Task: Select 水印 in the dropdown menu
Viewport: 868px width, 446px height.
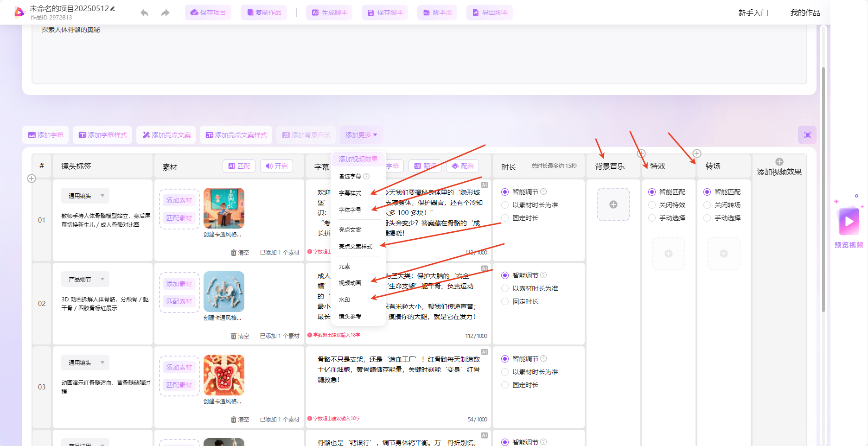Action: (x=345, y=300)
